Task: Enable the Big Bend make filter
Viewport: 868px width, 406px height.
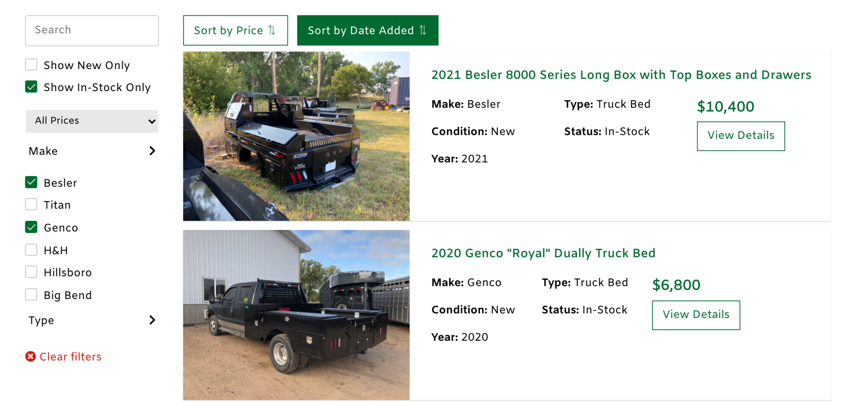Action: (31, 294)
